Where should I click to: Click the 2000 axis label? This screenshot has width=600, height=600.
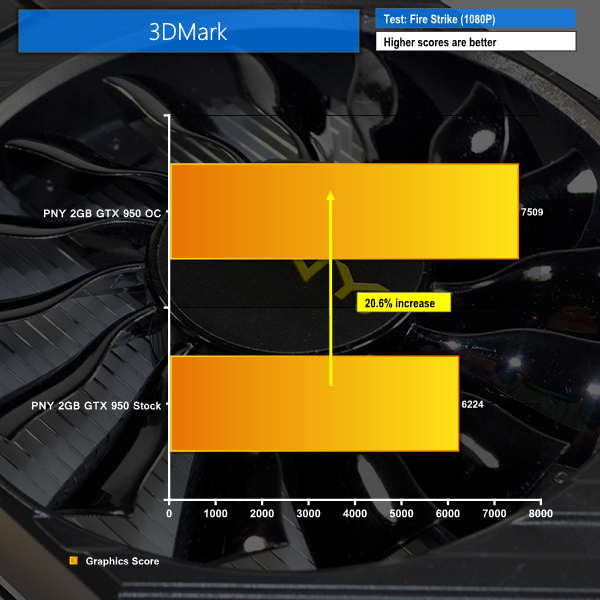click(x=262, y=514)
